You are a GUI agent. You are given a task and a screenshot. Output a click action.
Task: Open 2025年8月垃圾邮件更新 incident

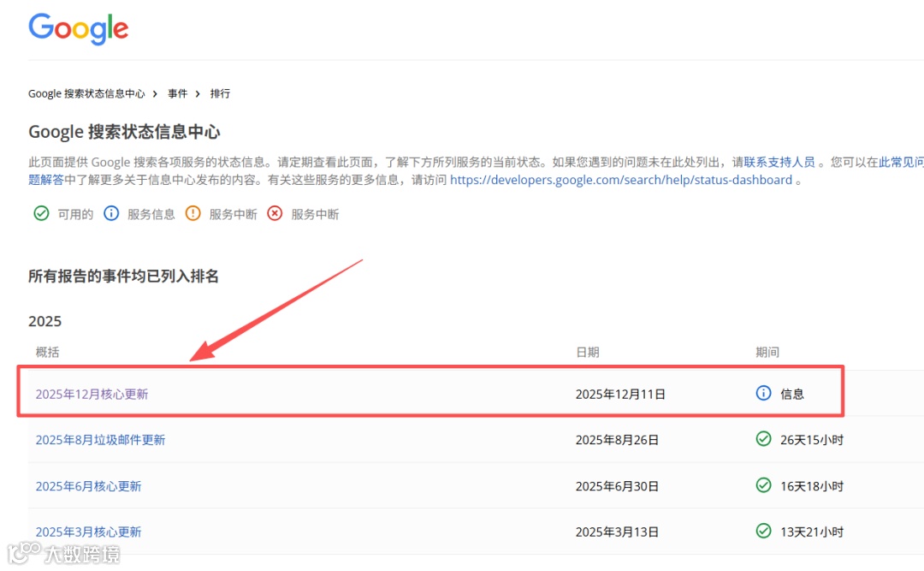100,440
